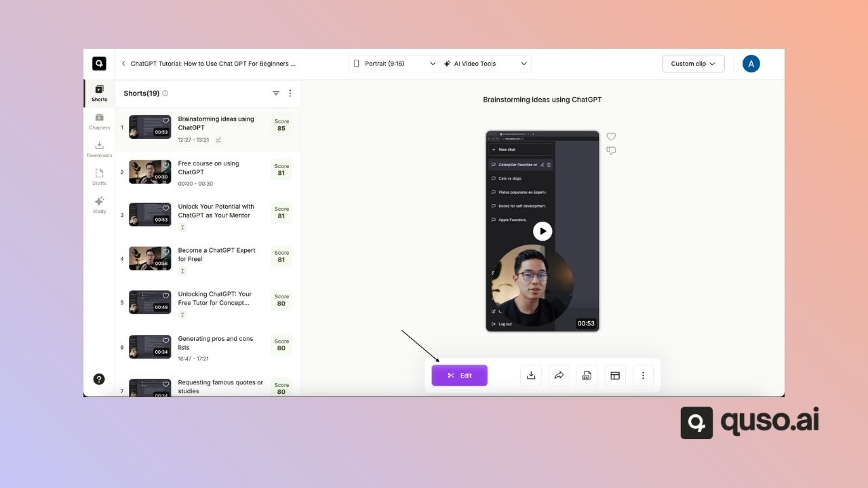Expand the AI Video Tools dropdown
This screenshot has height=488, width=868.
click(486, 64)
